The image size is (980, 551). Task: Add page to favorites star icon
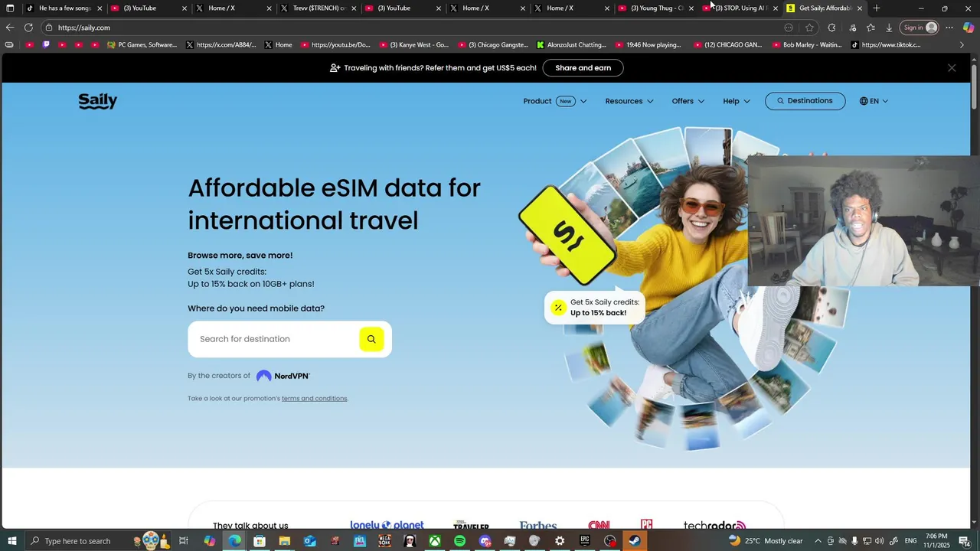(809, 28)
